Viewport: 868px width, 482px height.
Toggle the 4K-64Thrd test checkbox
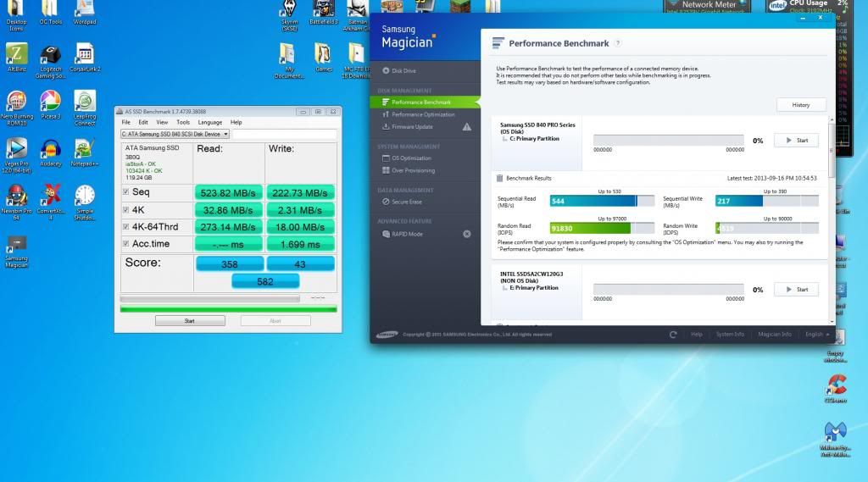click(x=125, y=227)
